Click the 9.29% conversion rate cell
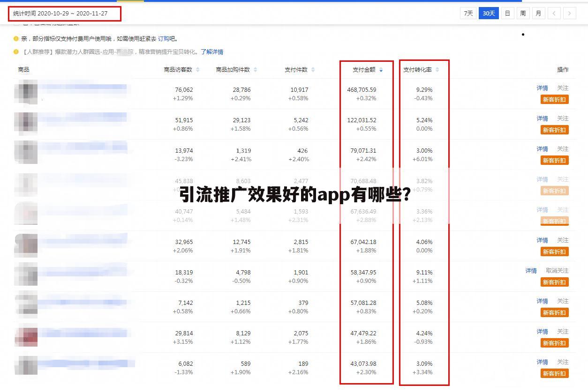 (424, 89)
